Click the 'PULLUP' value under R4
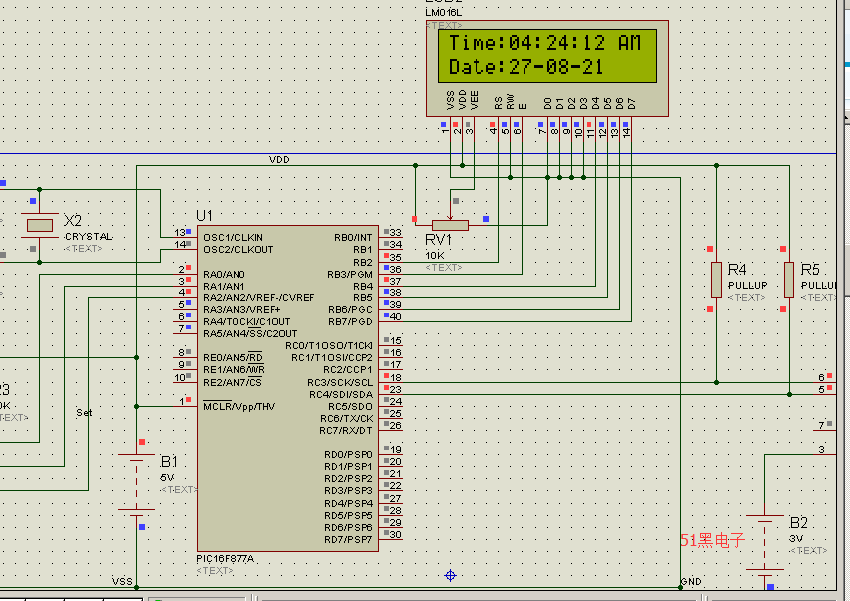Screen dimensions: 850x601 coord(748,286)
